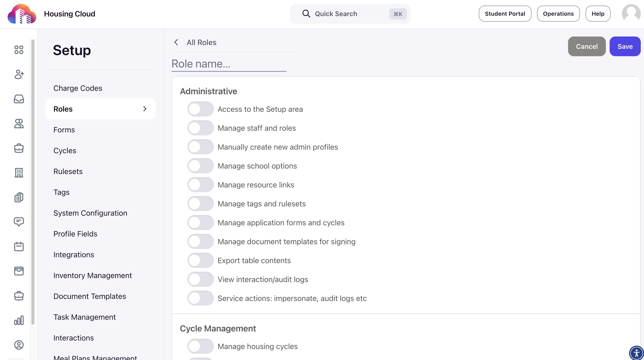
Task: Expand the Roles chevron arrow
Action: point(145,109)
